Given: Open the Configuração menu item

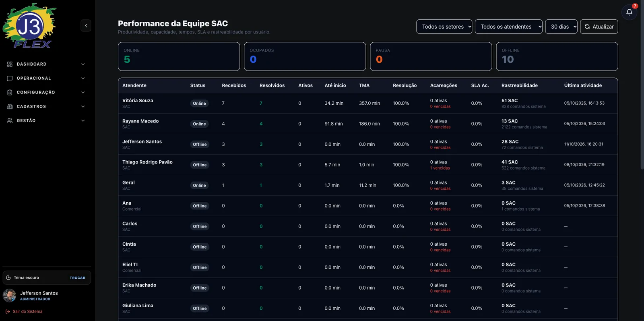Looking at the screenshot, I should pos(46,92).
